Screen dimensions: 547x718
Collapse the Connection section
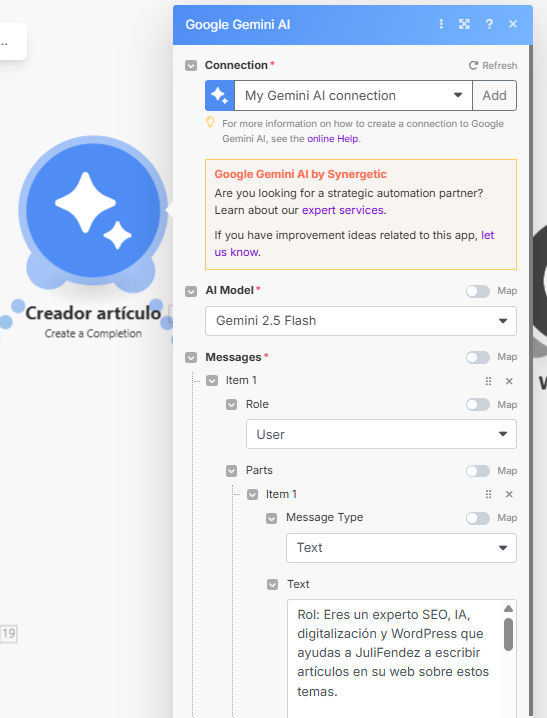coord(191,65)
